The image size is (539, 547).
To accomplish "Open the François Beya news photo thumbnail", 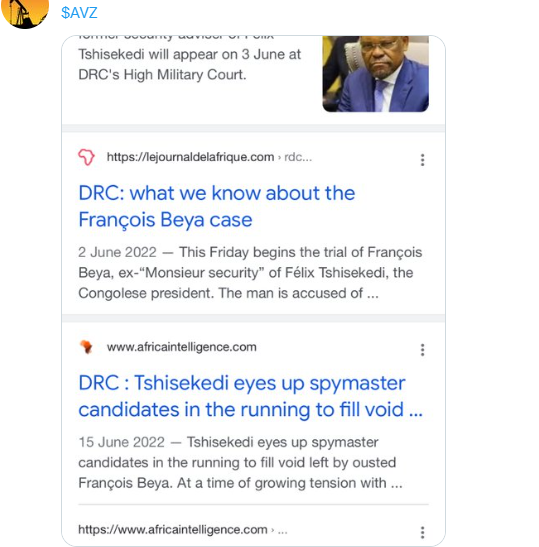I will pyautogui.click(x=375, y=74).
